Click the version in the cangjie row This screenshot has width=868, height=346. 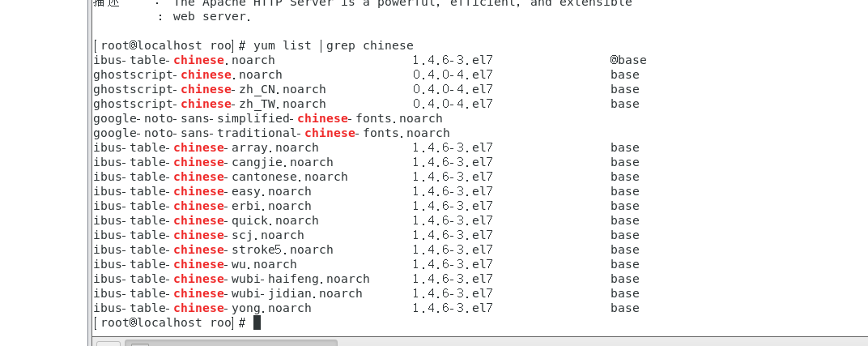[453, 162]
